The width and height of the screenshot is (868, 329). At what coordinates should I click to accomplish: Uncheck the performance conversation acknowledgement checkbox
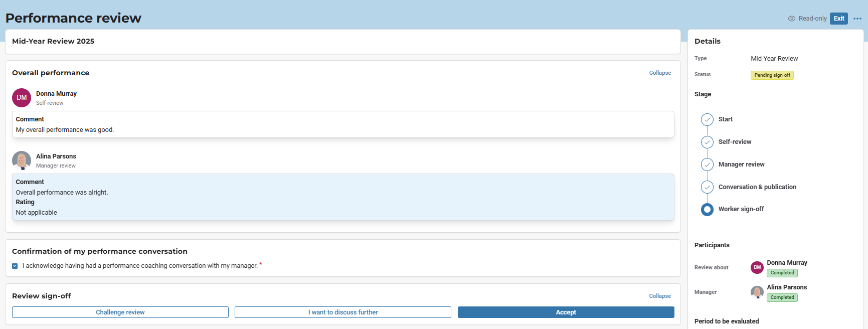click(15, 266)
